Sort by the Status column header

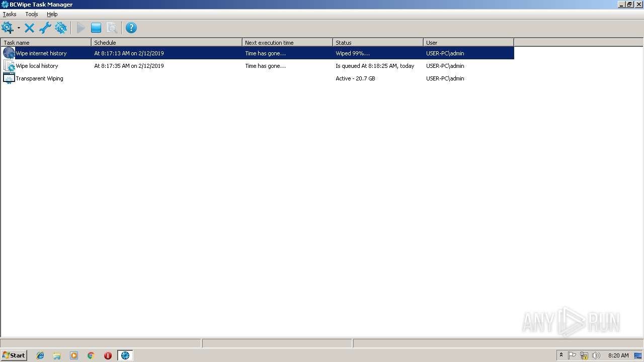pos(378,43)
